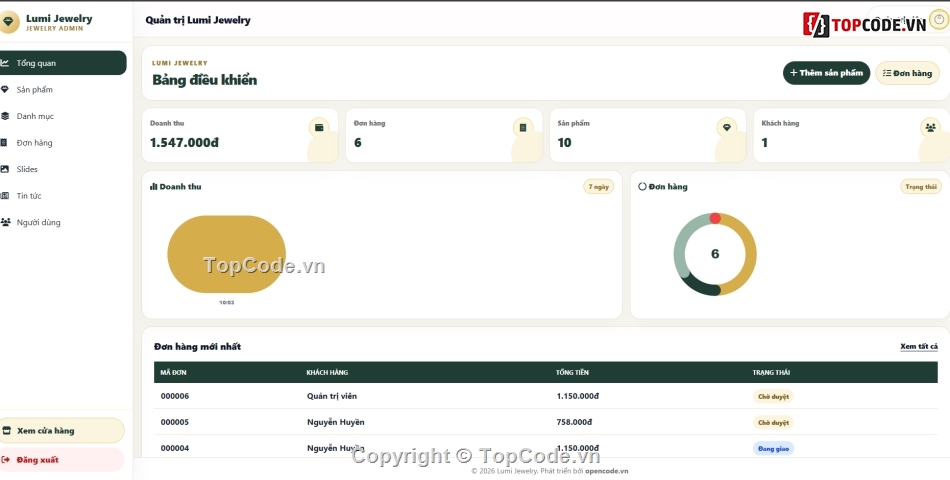Click the Lumi Jewelry diamond logo
This screenshot has width=950, height=480.
(8, 22)
